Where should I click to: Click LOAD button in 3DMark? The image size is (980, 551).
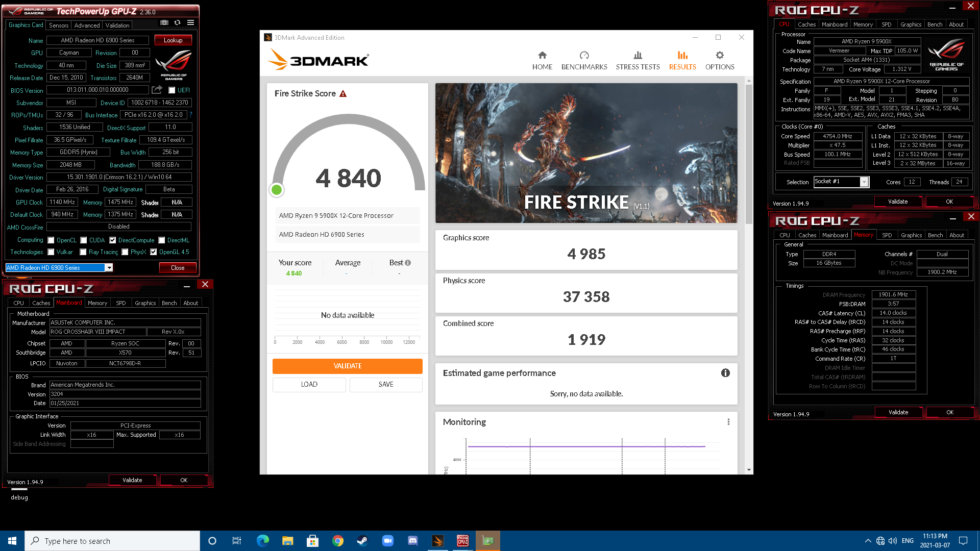pos(309,385)
